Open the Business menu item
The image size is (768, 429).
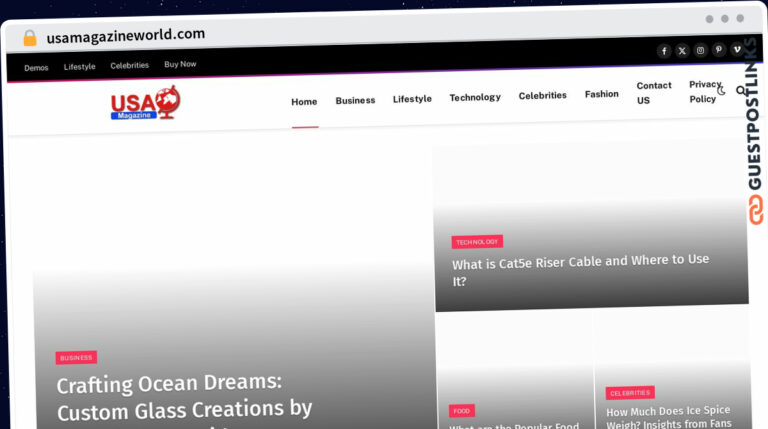pos(355,100)
